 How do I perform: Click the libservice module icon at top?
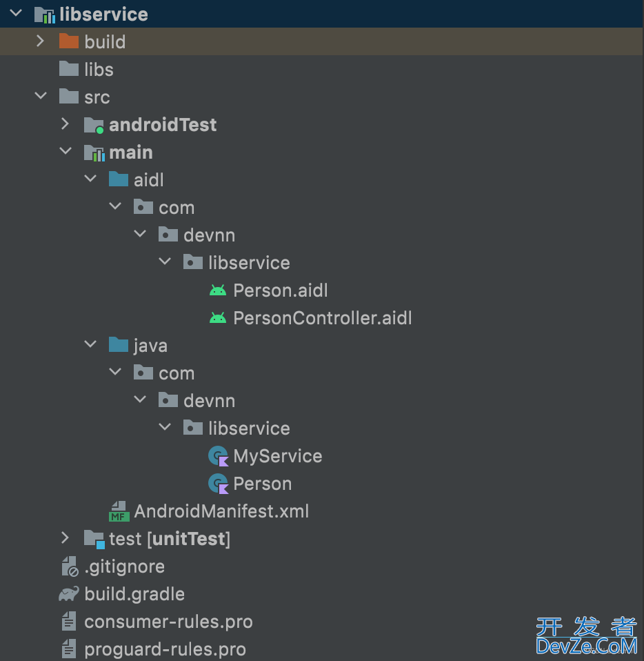pyautogui.click(x=44, y=14)
